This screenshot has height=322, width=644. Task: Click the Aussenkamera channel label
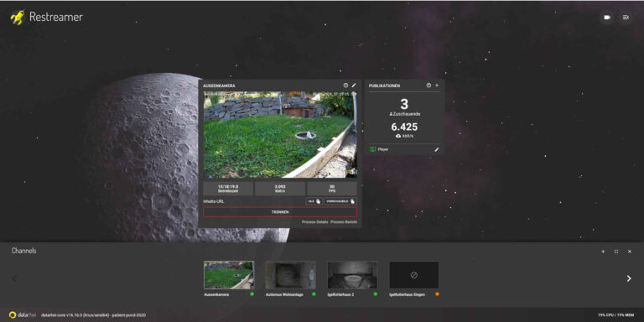point(216,294)
